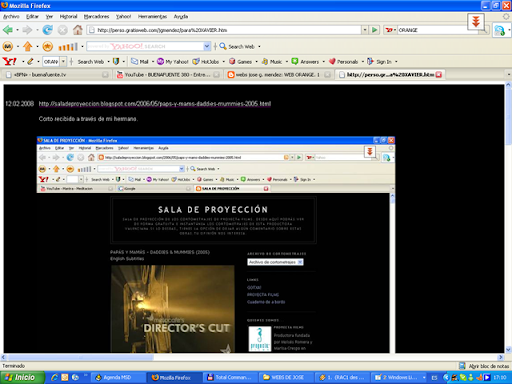
Task: Expand the Yahoo search engine selector
Action: [x=390, y=30]
